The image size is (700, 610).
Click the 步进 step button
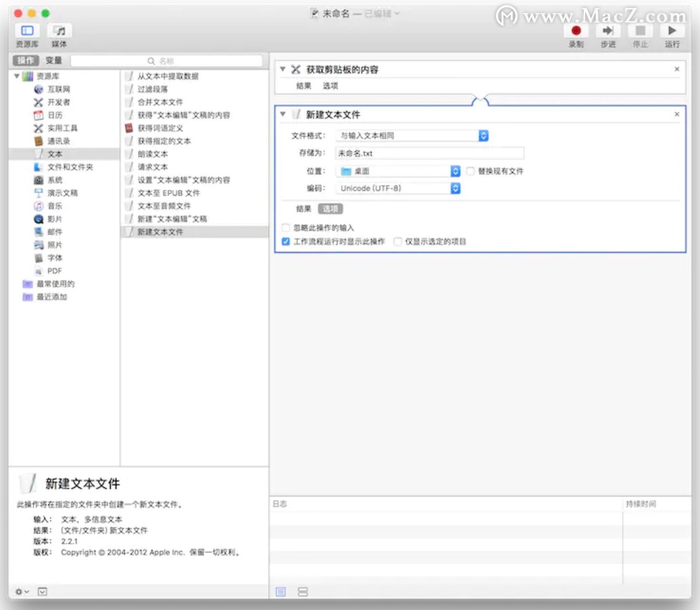[x=608, y=31]
